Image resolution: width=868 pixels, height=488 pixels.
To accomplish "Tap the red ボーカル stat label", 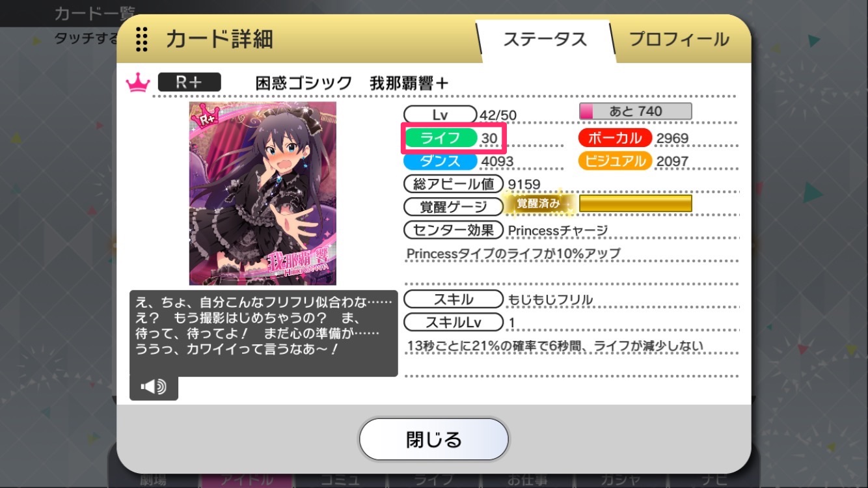I will (615, 137).
